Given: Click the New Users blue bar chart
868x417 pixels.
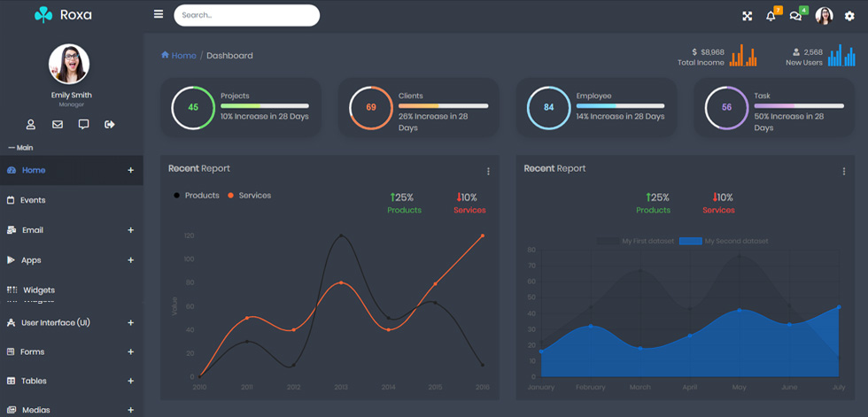Looking at the screenshot, I should (x=841, y=55).
